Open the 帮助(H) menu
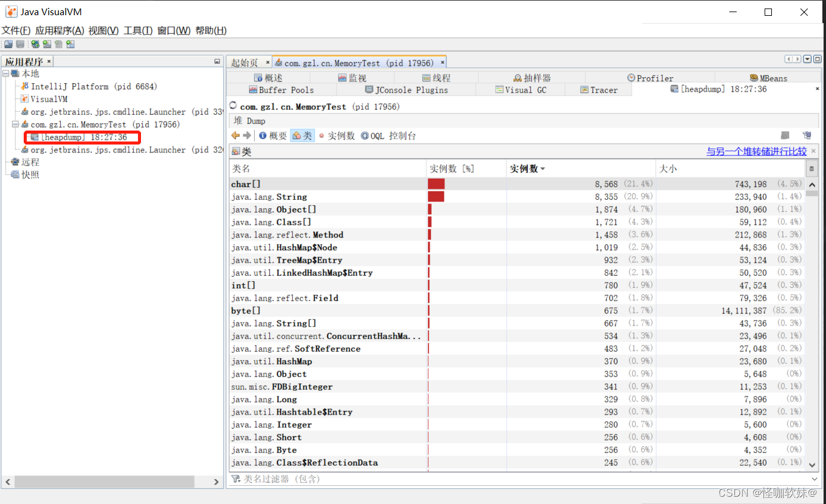The height and width of the screenshot is (504, 826). (x=211, y=30)
